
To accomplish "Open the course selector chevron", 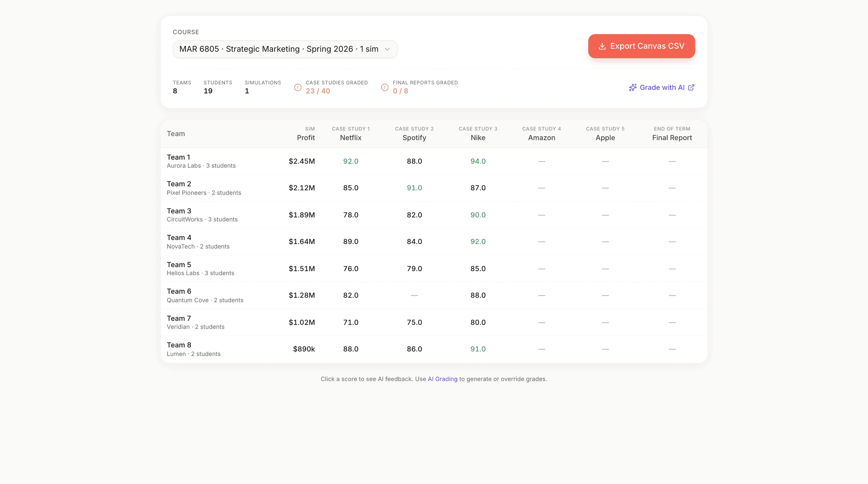I will [387, 49].
